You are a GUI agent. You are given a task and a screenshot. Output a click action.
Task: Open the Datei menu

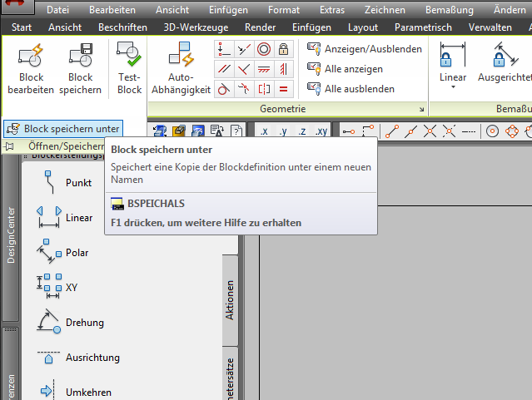pos(57,10)
